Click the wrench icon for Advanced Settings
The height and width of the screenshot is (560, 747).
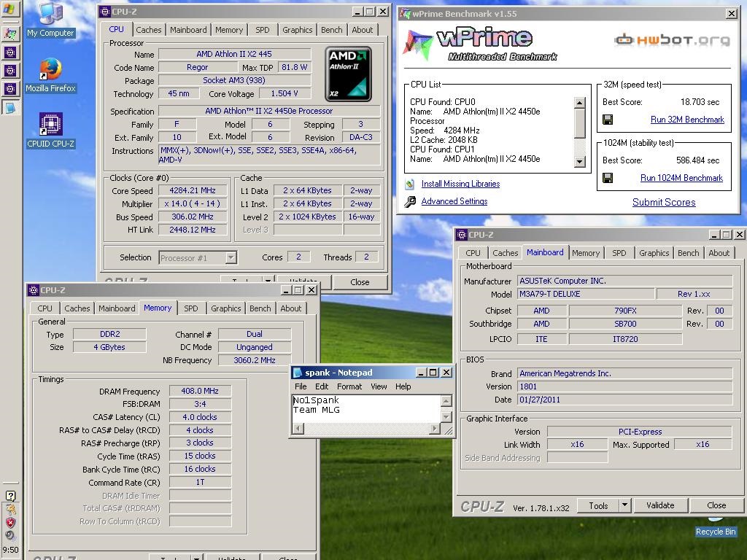coord(410,202)
